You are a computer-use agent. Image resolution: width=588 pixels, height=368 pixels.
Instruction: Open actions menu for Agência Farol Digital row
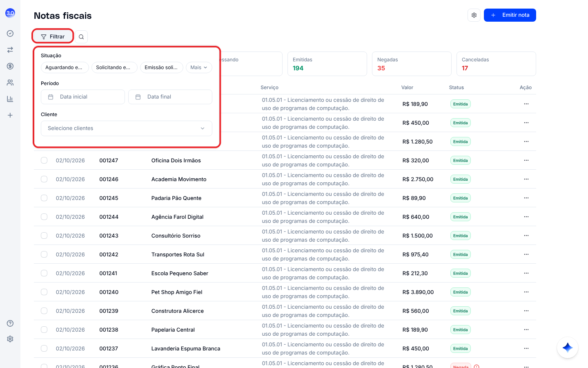coord(526,217)
